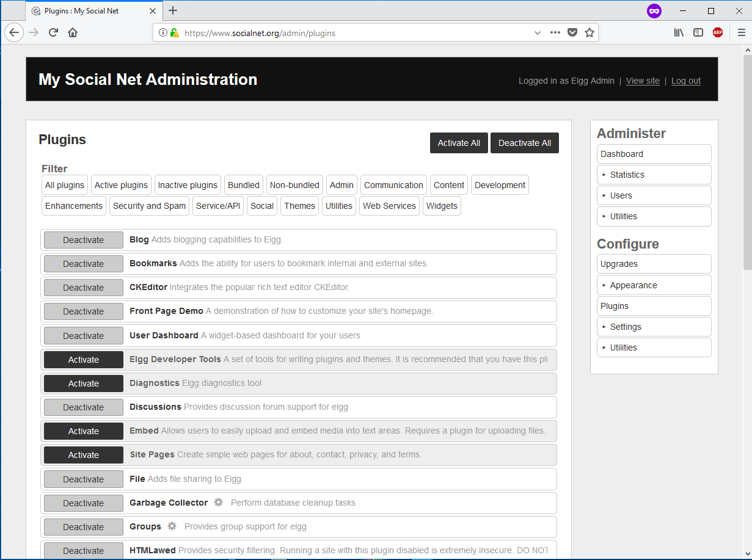This screenshot has height=560, width=752.
Task: Select the Admin category filter
Action: tap(341, 185)
